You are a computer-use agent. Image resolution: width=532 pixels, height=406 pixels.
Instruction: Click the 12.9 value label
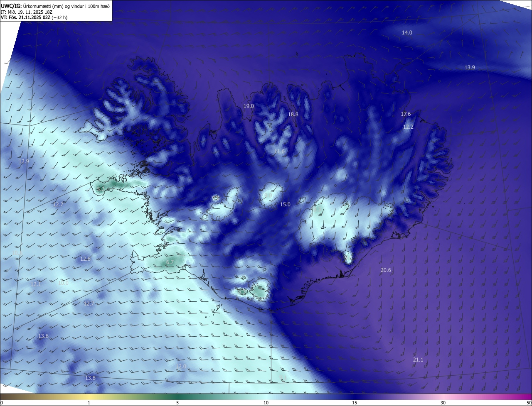coord(24,161)
